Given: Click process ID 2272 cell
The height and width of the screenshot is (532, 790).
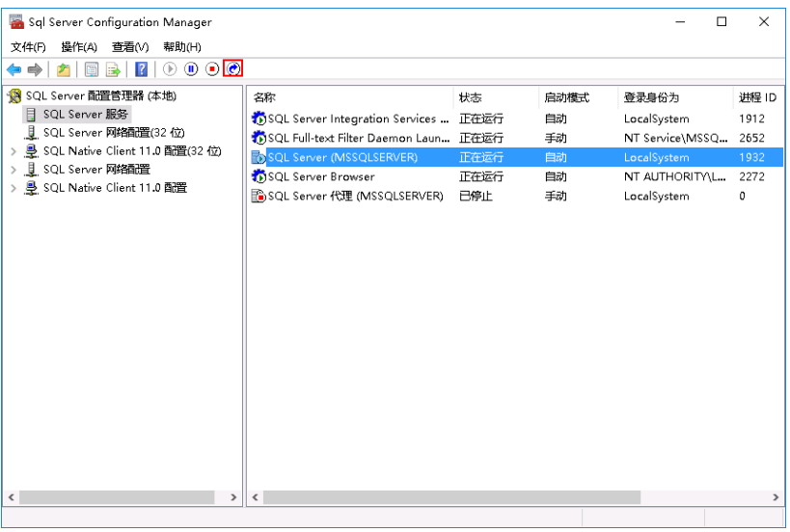Looking at the screenshot, I should (x=751, y=176).
